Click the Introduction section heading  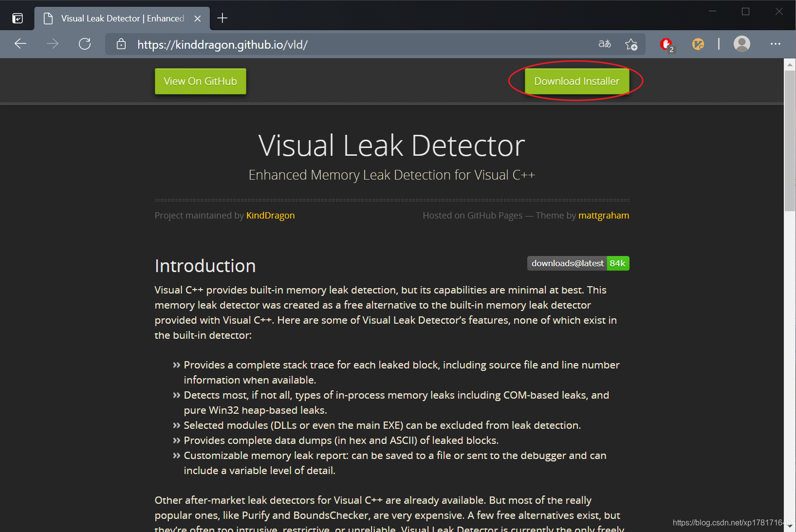coord(205,266)
